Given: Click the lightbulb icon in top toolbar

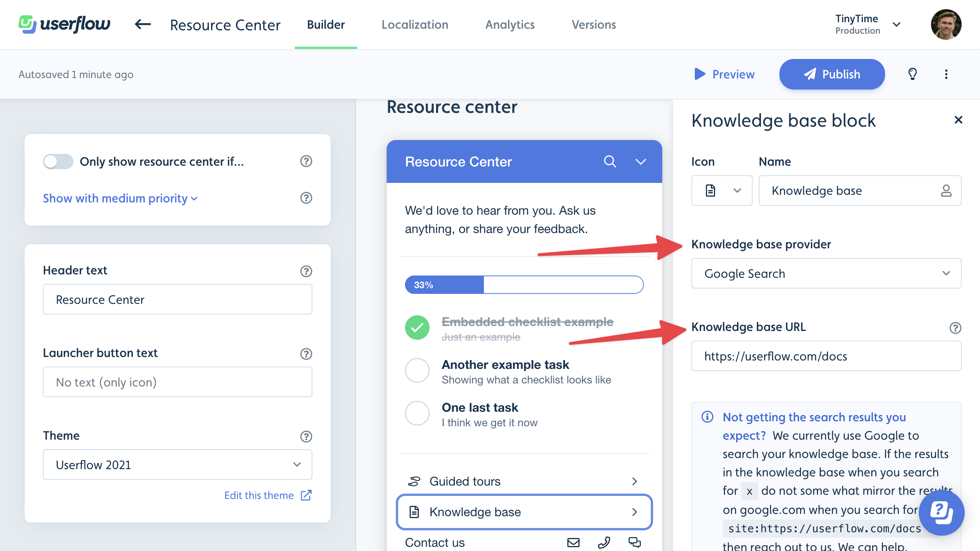Looking at the screenshot, I should pyautogui.click(x=913, y=74).
